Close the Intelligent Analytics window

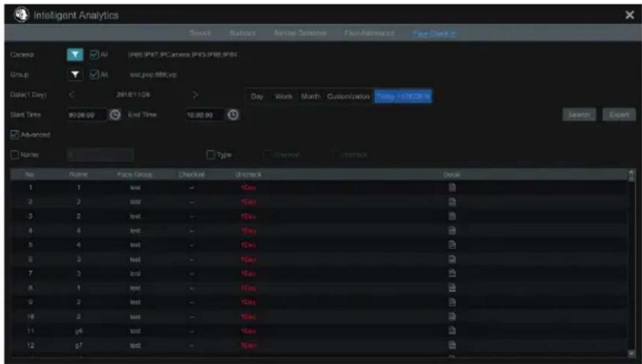(x=630, y=15)
